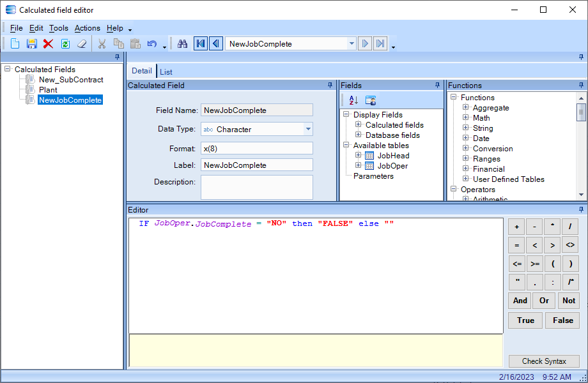Open the navigation combo box dropdown arrow

352,44
